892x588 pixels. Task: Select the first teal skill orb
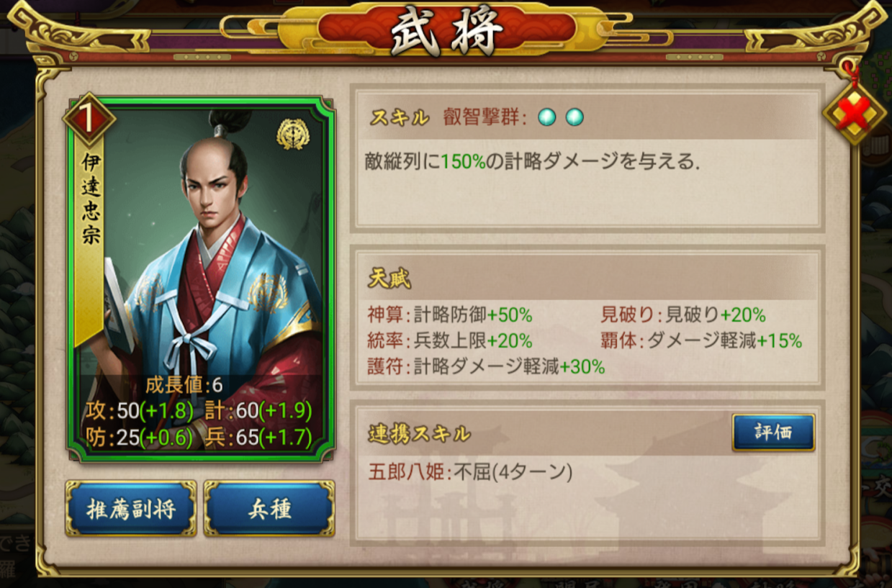pos(547,117)
